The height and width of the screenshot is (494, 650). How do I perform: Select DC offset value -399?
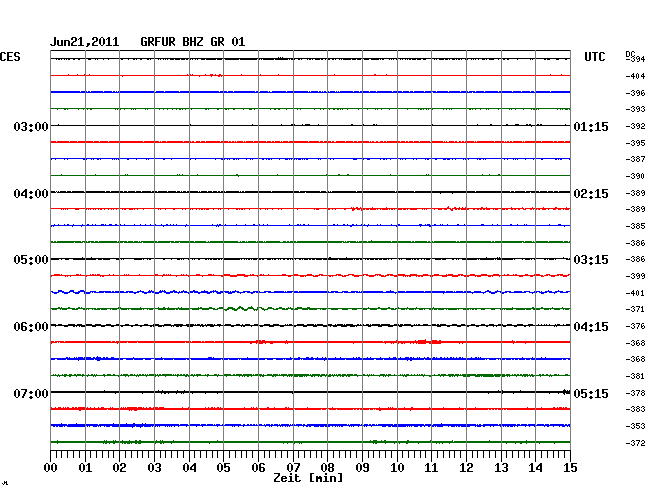[x=635, y=276]
